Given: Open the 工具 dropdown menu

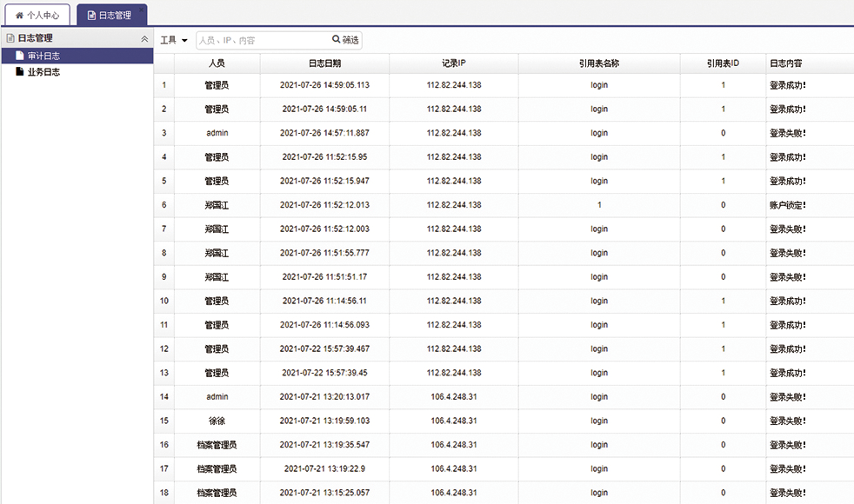Looking at the screenshot, I should 174,40.
